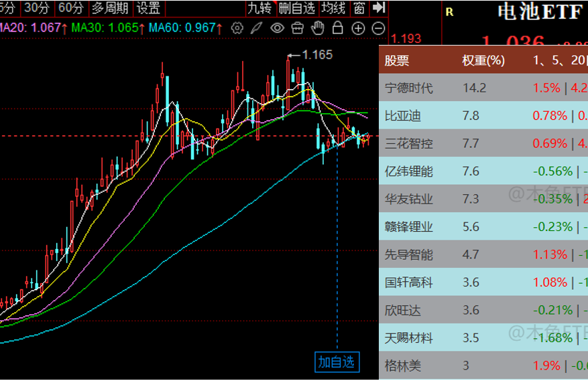Image resolution: width=588 pixels, height=381 pixels.
Task: Select the 赣锋锂业 stock row
Action: pos(483,226)
